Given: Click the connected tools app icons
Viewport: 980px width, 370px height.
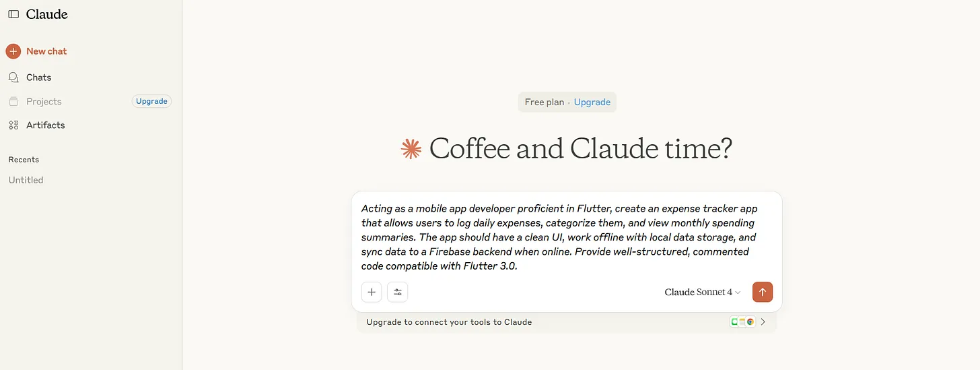Looking at the screenshot, I should pyautogui.click(x=742, y=322).
